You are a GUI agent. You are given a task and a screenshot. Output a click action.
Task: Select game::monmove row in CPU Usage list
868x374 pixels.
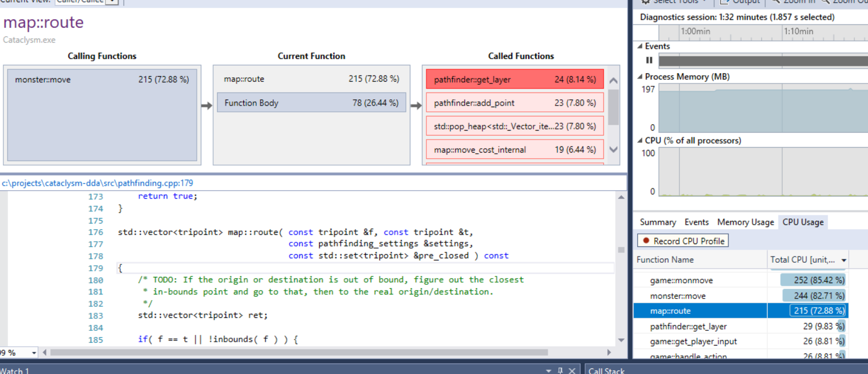(x=740, y=280)
